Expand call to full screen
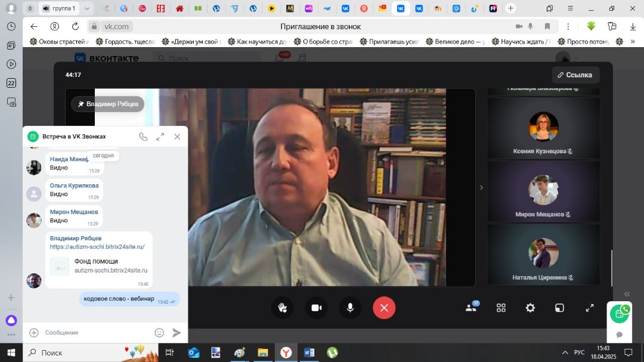Screen dimensions: 644x362 [x=590, y=308]
